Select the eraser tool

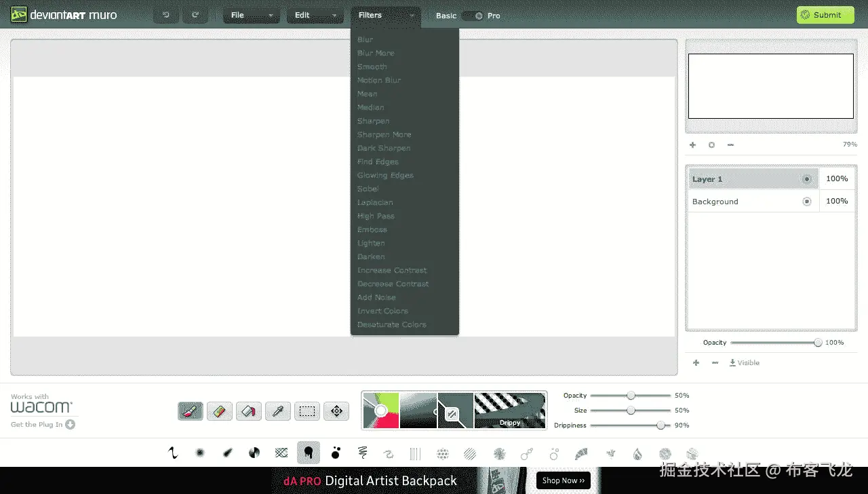coord(220,411)
